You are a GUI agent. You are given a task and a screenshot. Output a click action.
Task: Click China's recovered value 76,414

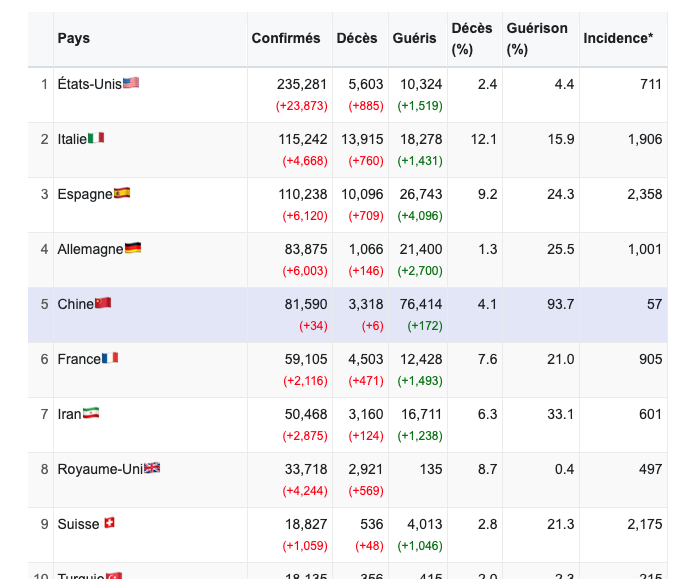click(x=421, y=304)
